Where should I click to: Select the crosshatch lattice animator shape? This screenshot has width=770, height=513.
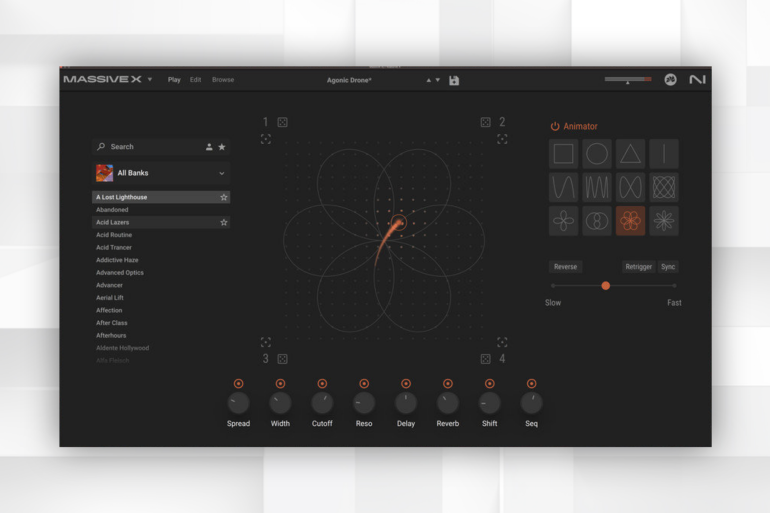664,187
